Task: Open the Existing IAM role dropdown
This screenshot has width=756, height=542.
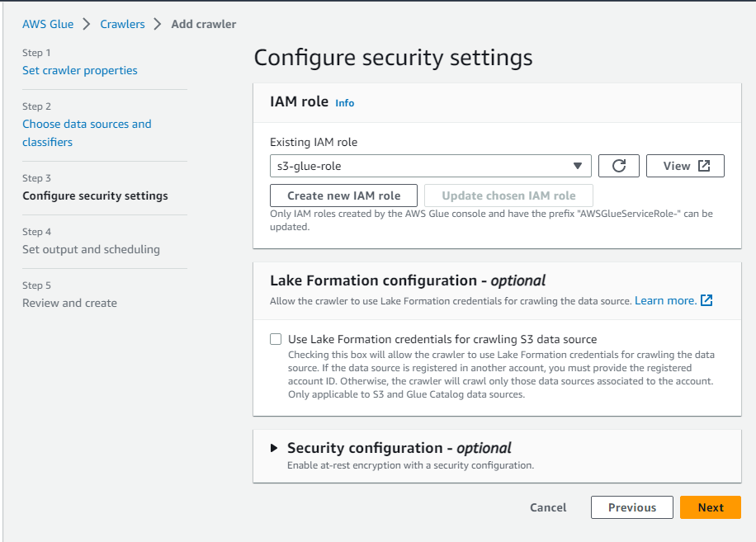Action: point(430,166)
